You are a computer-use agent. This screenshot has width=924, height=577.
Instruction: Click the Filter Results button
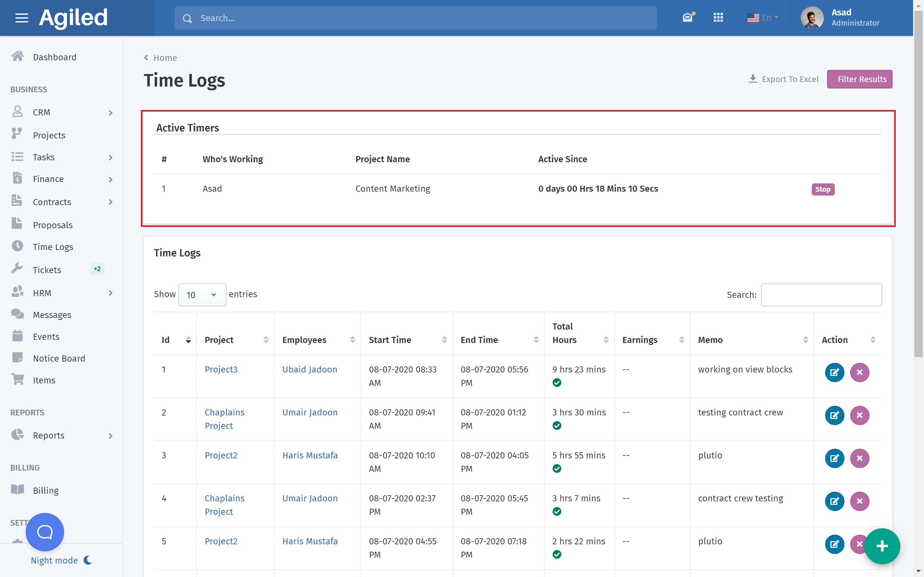point(860,79)
